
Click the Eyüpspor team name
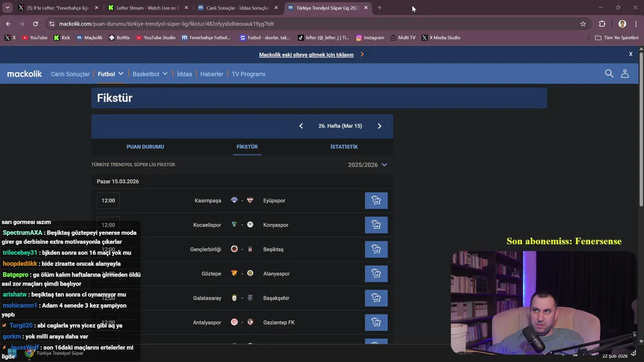tap(274, 201)
